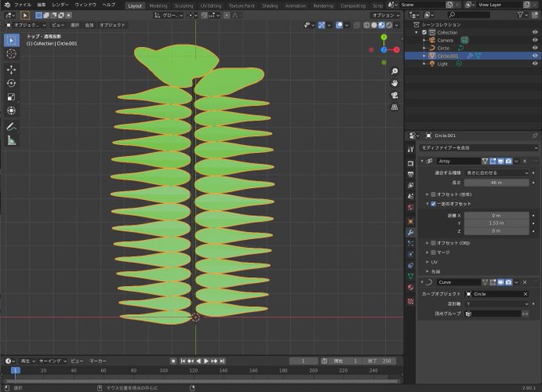Select the Rotate tool

[11, 84]
